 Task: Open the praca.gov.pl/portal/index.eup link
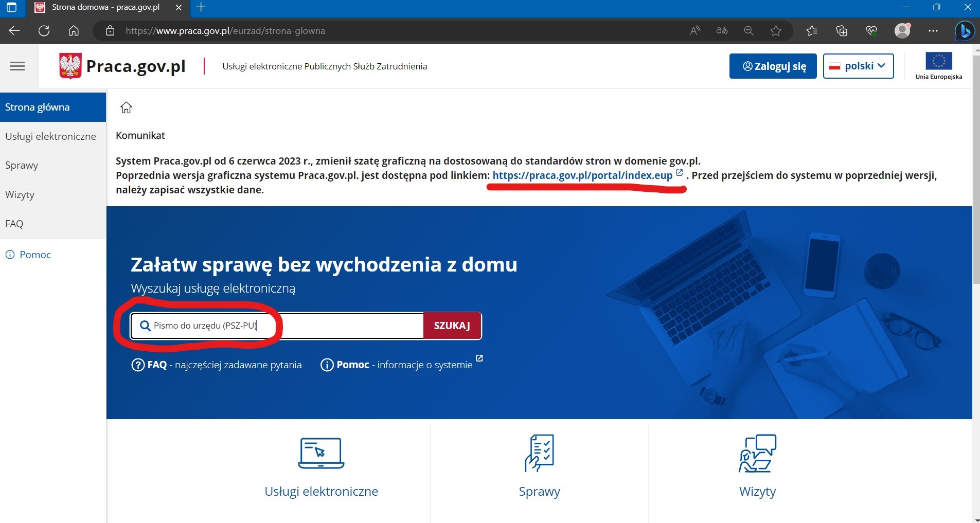(x=582, y=175)
